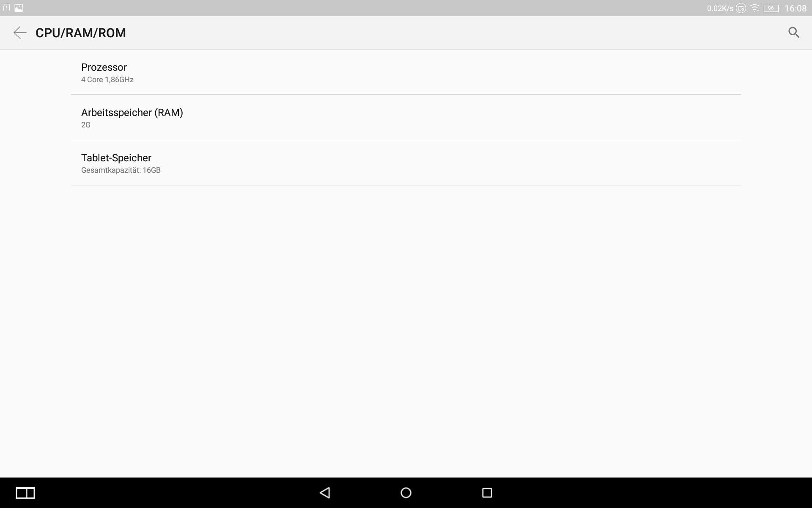
Task: Open search with the magnifier icon
Action: (794, 33)
